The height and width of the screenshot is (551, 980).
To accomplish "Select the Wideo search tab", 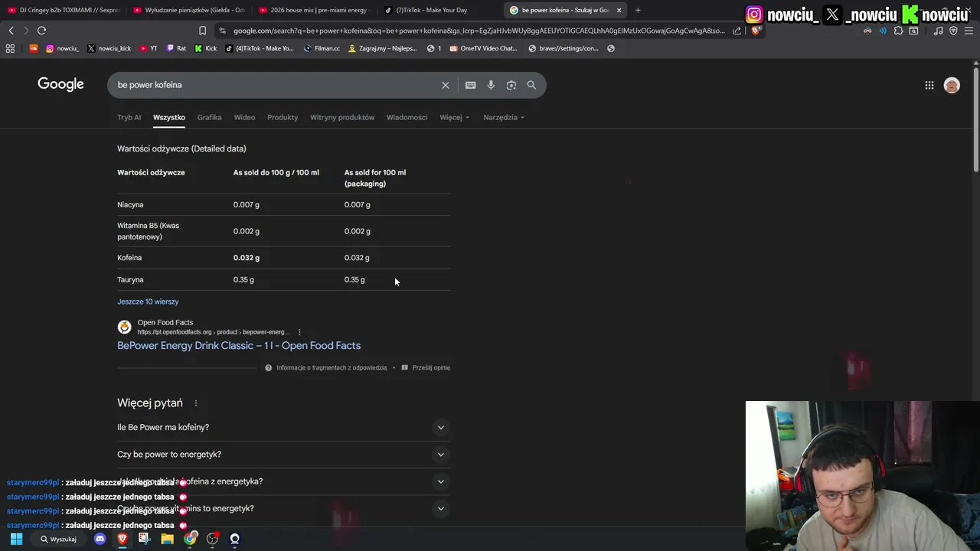I will 244,118.
